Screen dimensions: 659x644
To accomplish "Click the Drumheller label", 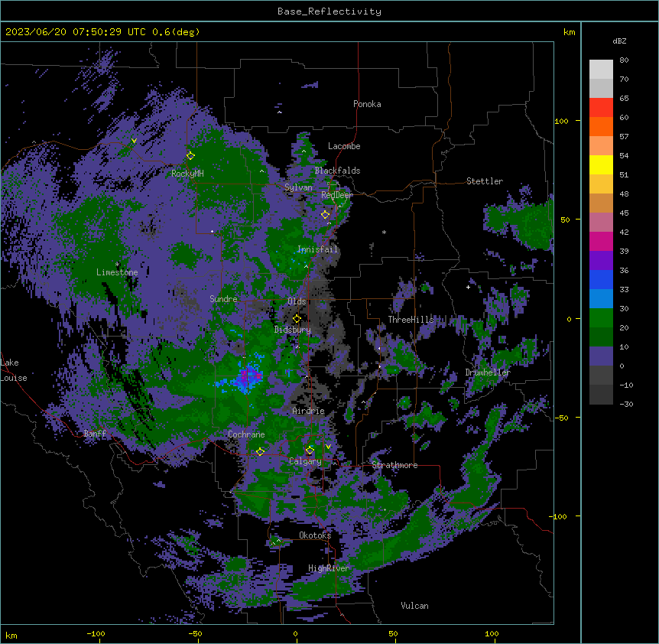I will 488,372.
